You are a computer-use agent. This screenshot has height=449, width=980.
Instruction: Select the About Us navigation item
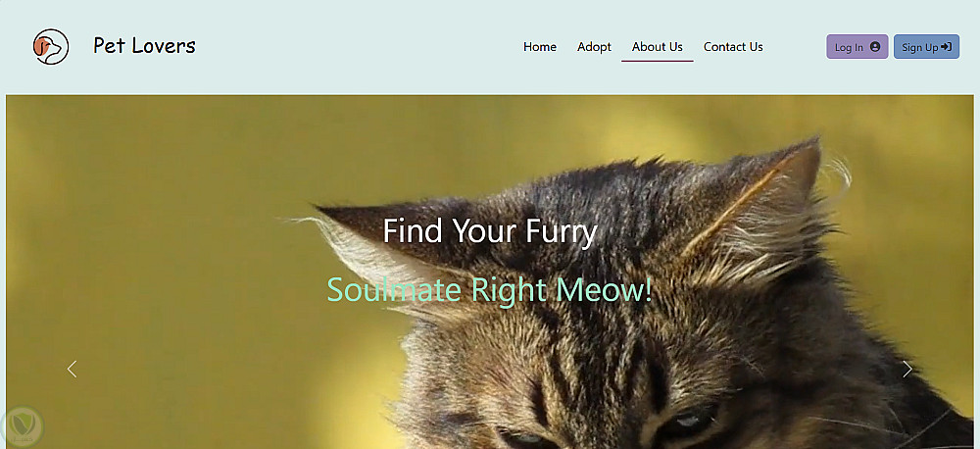[x=657, y=47]
